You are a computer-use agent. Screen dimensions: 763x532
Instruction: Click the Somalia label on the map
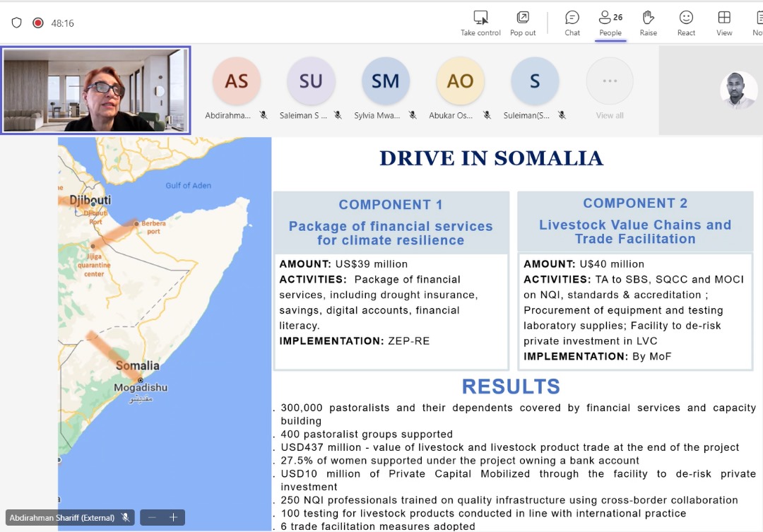click(x=137, y=365)
